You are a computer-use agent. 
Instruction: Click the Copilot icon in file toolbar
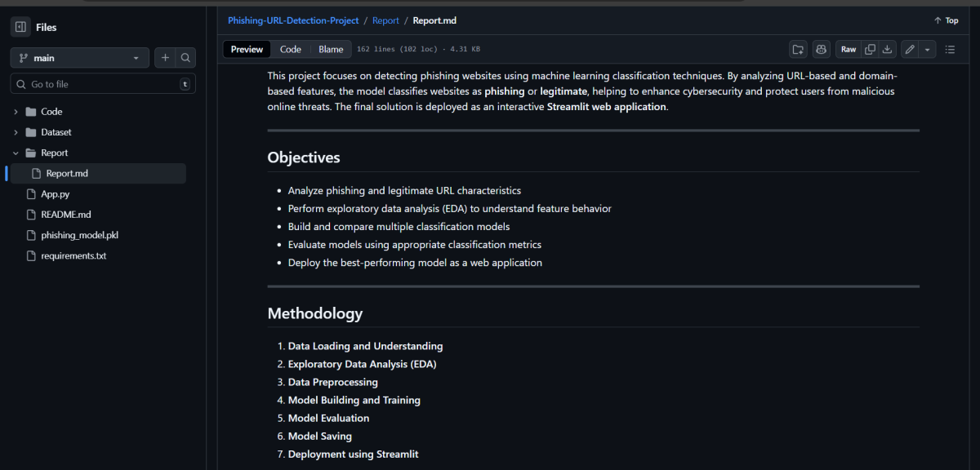(x=821, y=50)
